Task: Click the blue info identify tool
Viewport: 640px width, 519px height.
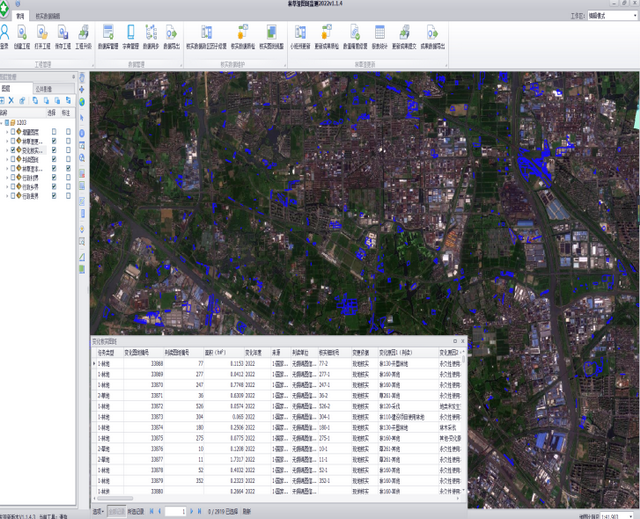Action: coord(82,133)
